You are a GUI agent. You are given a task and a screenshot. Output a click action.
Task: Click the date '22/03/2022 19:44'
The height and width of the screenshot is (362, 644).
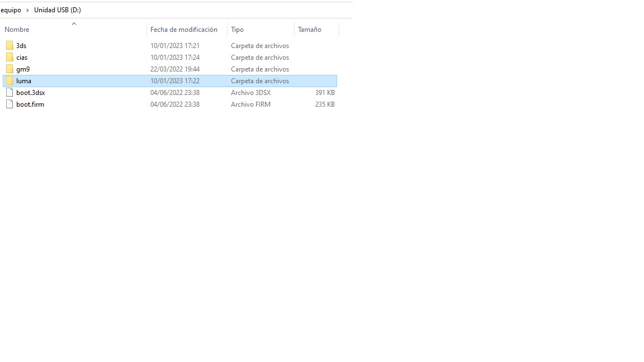175,69
